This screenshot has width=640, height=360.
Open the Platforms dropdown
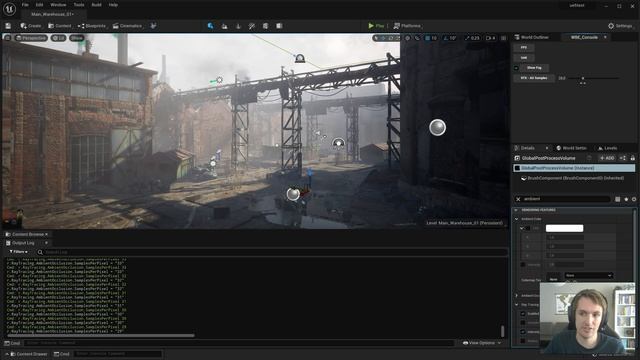point(407,26)
